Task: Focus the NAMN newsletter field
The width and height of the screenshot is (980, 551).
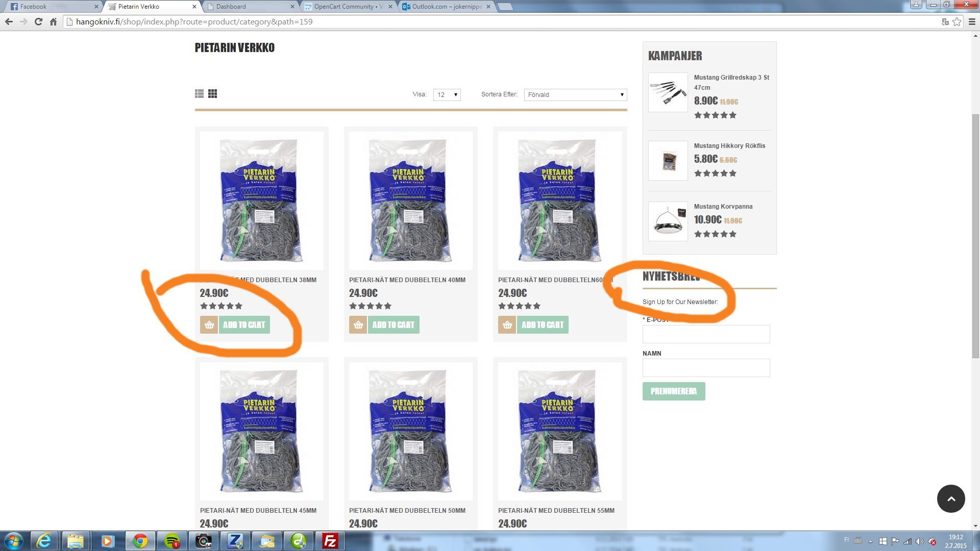Action: click(706, 368)
